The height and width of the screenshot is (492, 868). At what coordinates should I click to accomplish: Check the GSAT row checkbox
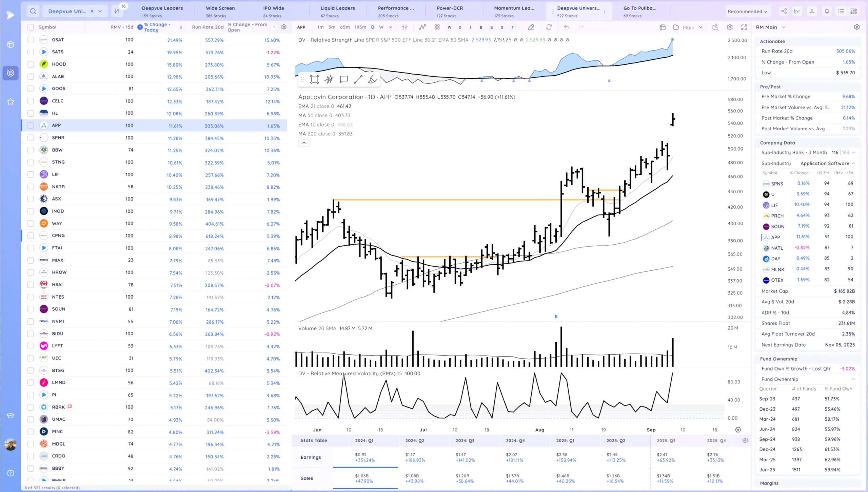[31, 40]
